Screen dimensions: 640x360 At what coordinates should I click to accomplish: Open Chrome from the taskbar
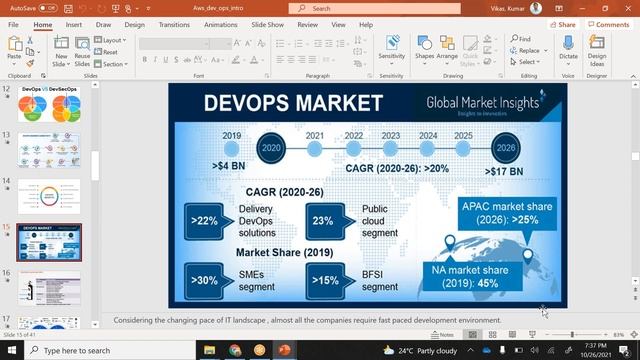(x=235, y=350)
